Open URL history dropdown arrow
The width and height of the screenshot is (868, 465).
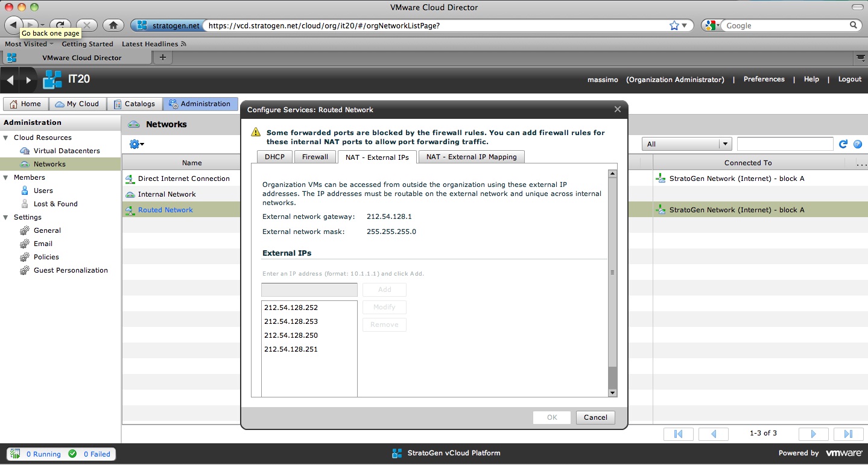click(x=684, y=25)
